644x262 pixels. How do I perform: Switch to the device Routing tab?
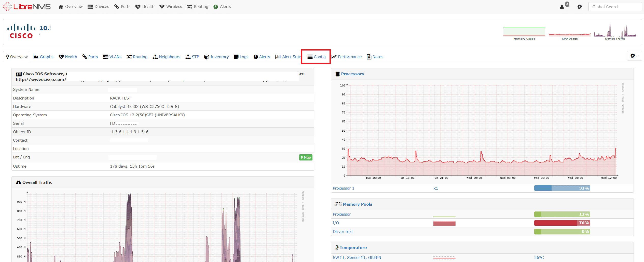[x=137, y=57]
